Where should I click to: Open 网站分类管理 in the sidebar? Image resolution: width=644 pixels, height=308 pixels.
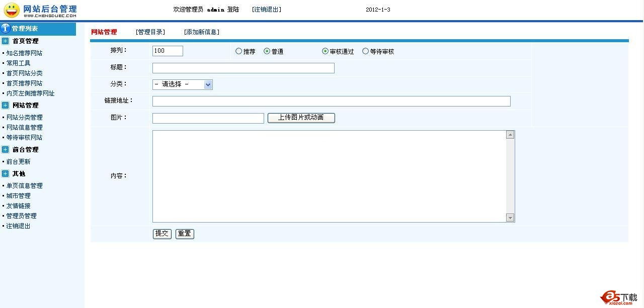(x=24, y=118)
